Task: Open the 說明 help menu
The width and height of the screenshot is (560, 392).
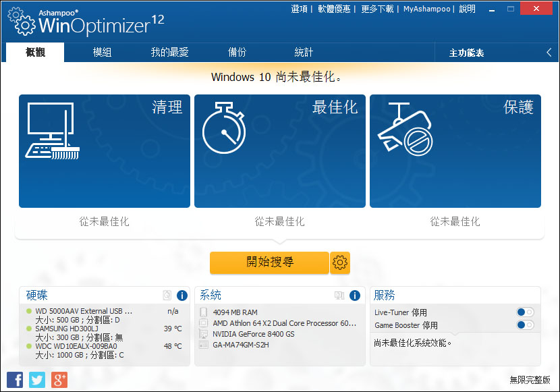Action: coord(467,9)
